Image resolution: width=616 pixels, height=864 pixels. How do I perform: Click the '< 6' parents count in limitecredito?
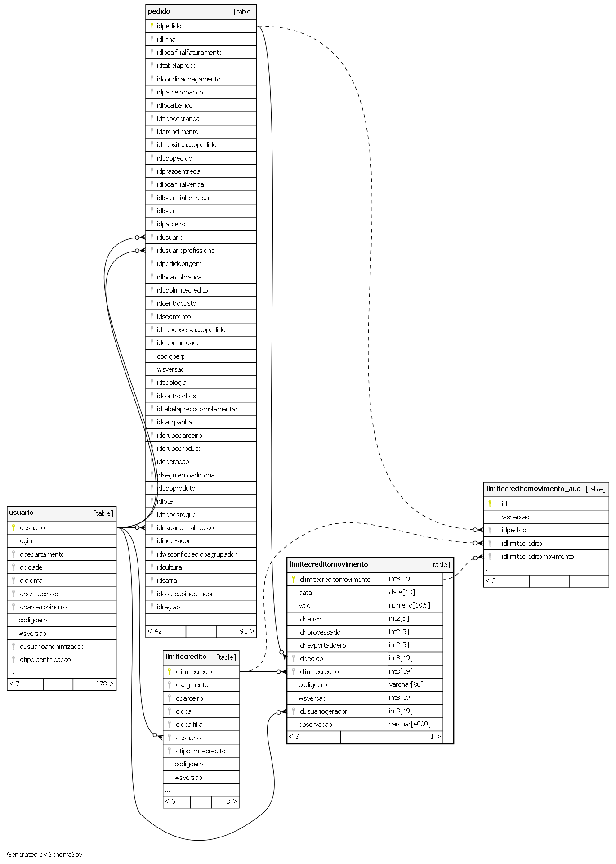click(x=177, y=801)
